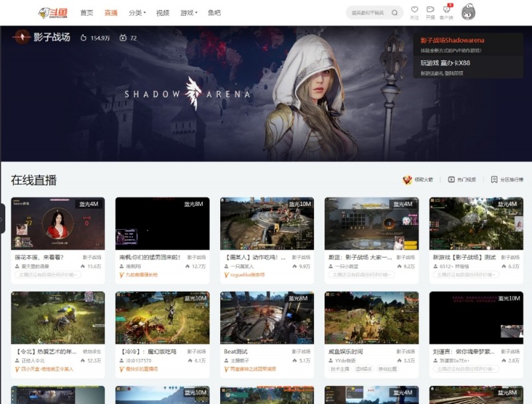Viewport: 532px width, 404px height.
Task: Click the 影子战场 banner title
Action: pyautogui.click(x=52, y=37)
